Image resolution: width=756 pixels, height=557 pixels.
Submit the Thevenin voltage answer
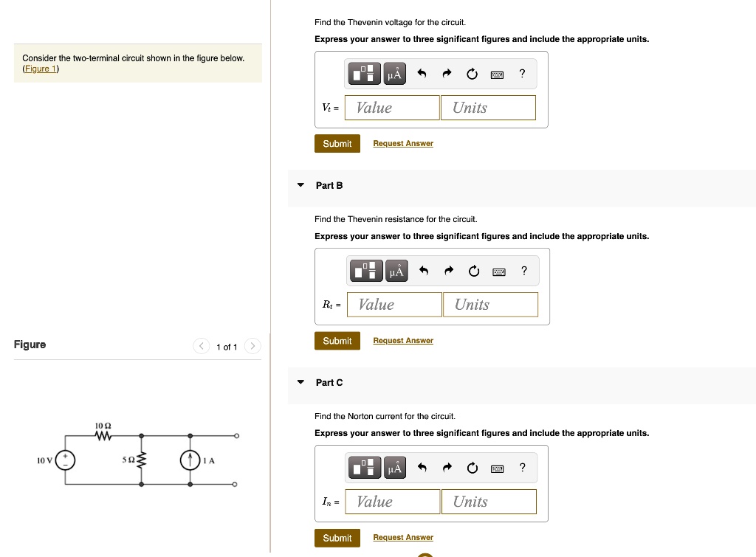coord(337,143)
